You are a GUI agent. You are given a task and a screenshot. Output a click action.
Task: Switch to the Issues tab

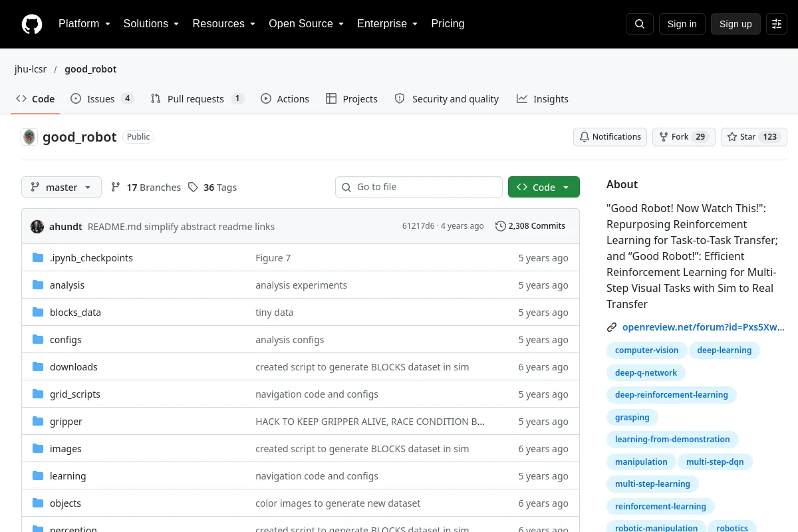(x=102, y=99)
